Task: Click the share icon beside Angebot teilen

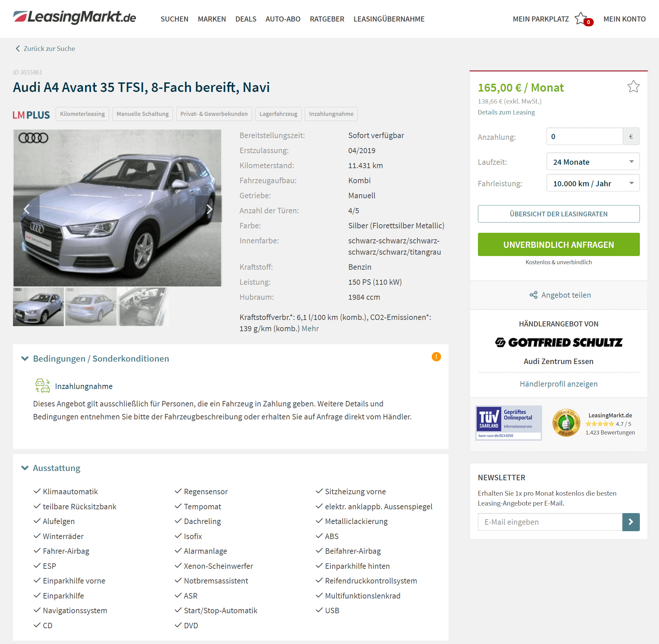Action: click(533, 295)
